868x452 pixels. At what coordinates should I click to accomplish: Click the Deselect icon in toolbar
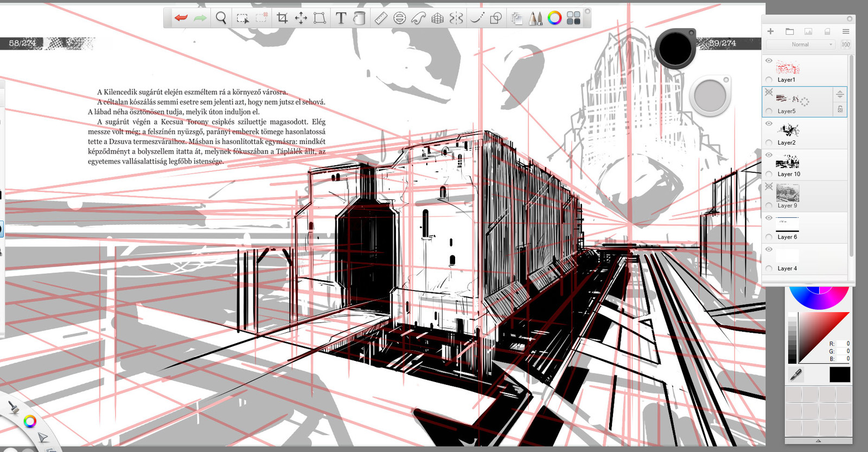[x=261, y=18]
